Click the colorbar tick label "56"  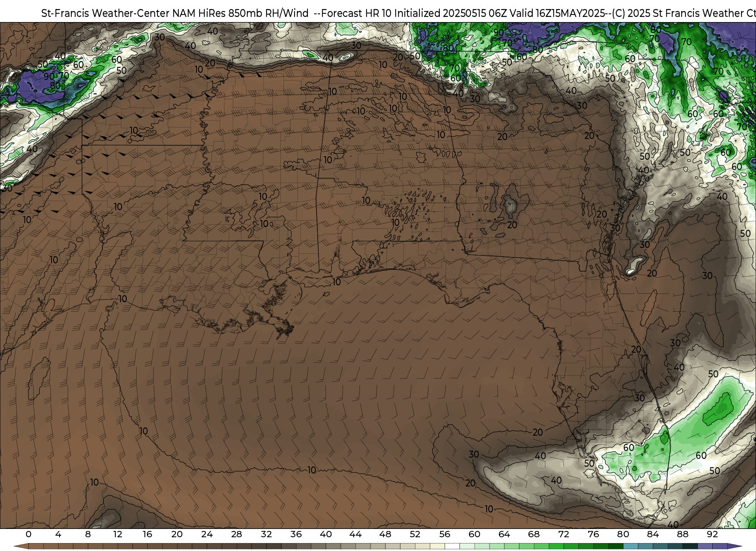click(445, 534)
